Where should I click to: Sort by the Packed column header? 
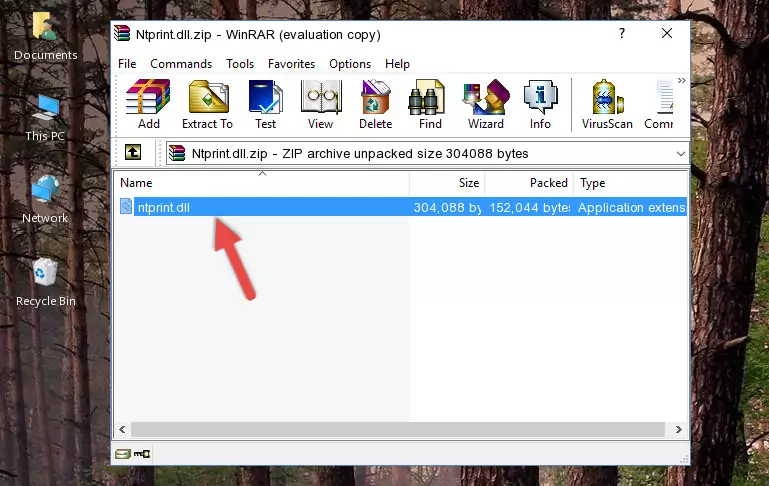coord(529,183)
